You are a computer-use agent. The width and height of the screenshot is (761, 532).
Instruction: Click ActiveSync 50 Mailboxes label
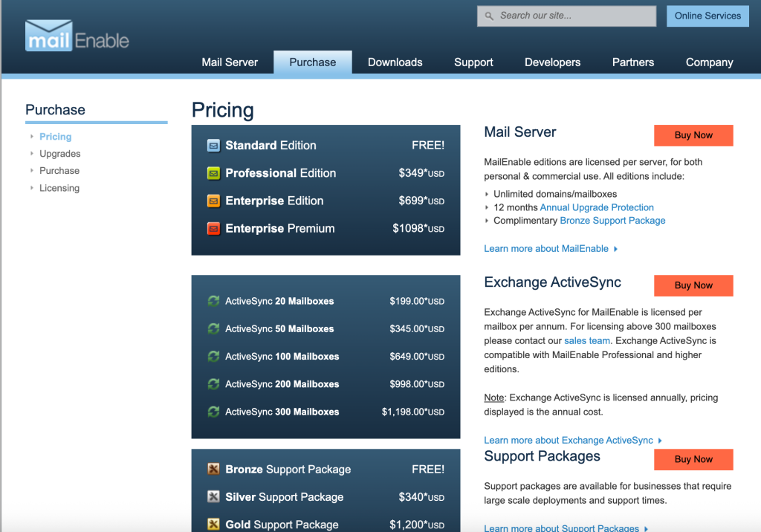[279, 328]
